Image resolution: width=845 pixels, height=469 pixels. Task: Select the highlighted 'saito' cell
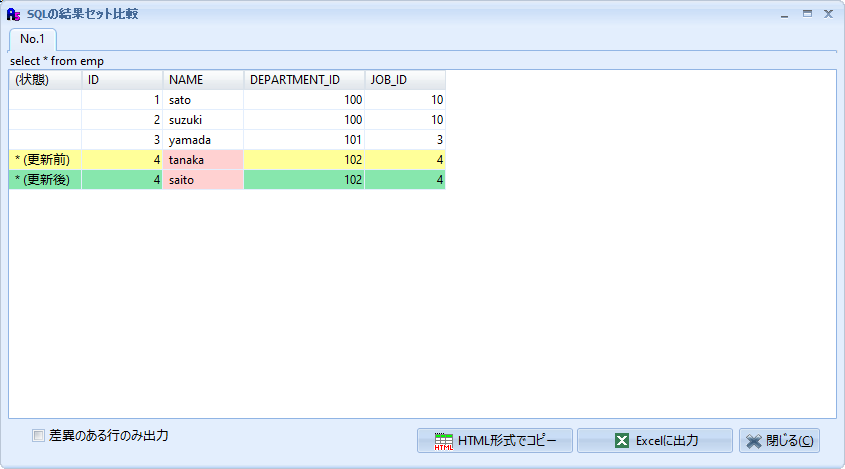coord(203,180)
